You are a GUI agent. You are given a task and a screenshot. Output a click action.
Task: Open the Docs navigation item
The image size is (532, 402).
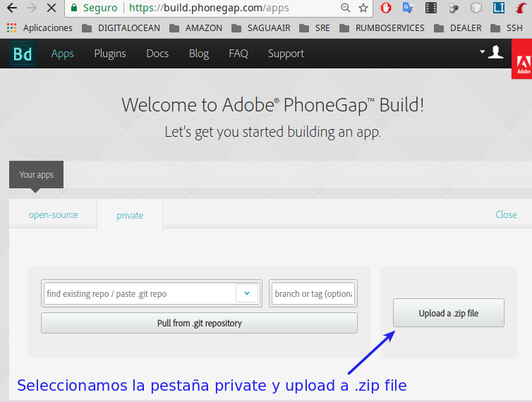coord(157,54)
